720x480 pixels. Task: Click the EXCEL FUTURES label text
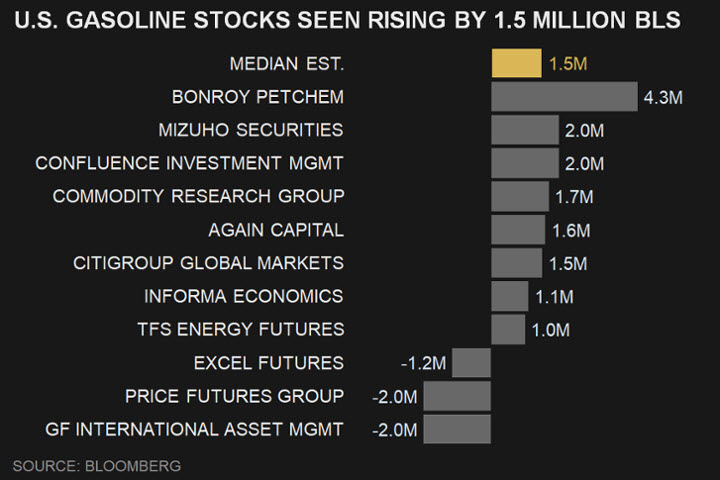(269, 363)
